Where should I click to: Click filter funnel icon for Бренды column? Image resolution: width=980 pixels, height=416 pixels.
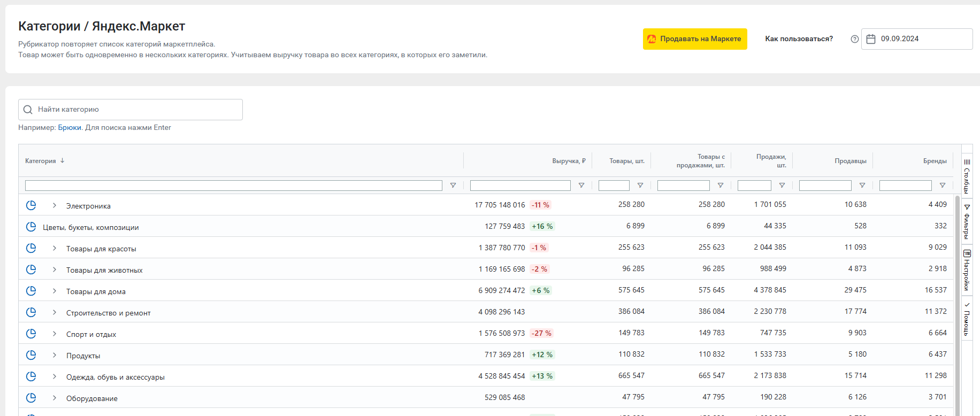[943, 186]
